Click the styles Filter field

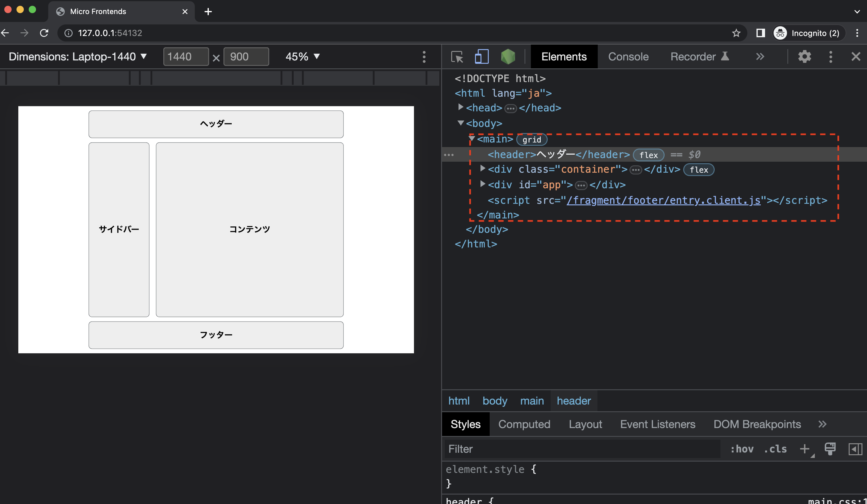582,449
